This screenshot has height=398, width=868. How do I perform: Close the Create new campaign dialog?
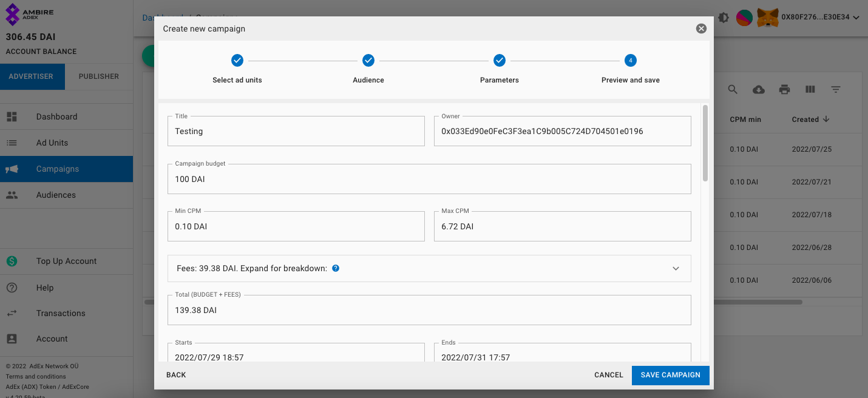[701, 29]
